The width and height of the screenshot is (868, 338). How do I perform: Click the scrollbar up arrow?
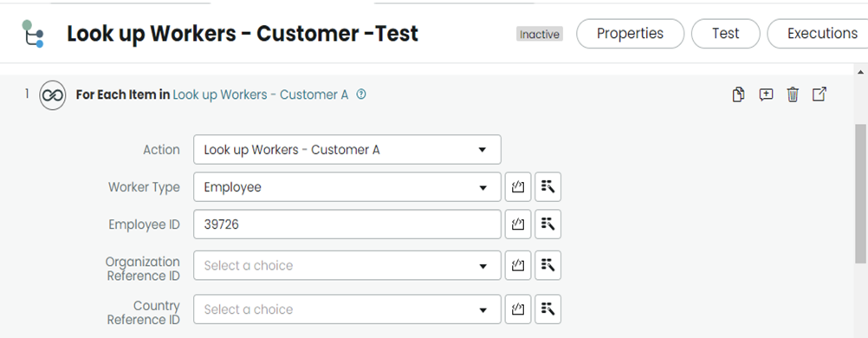861,72
